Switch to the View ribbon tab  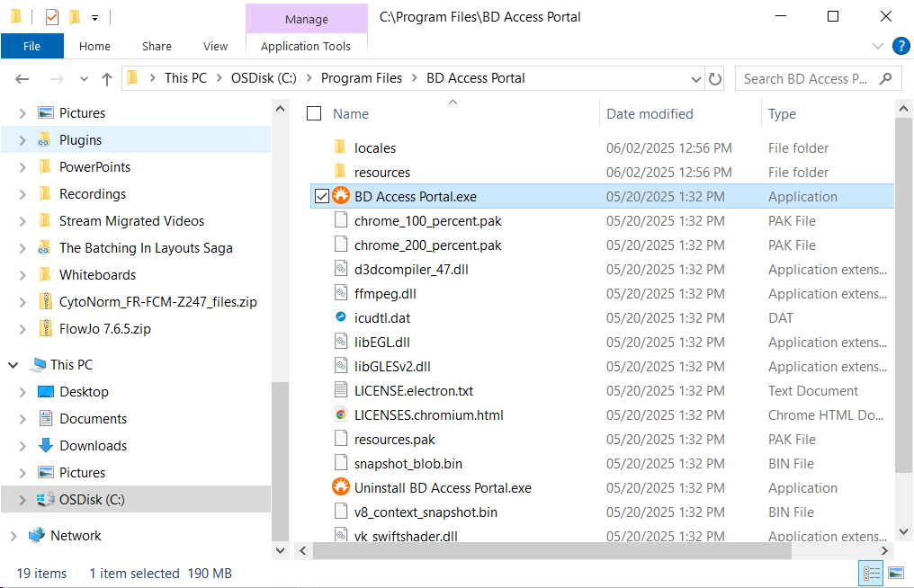point(215,46)
